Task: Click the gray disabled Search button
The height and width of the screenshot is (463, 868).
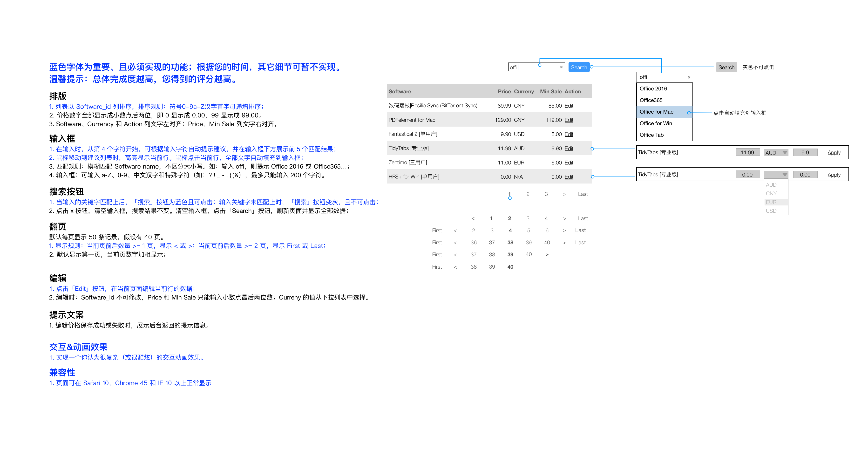Action: pos(726,67)
